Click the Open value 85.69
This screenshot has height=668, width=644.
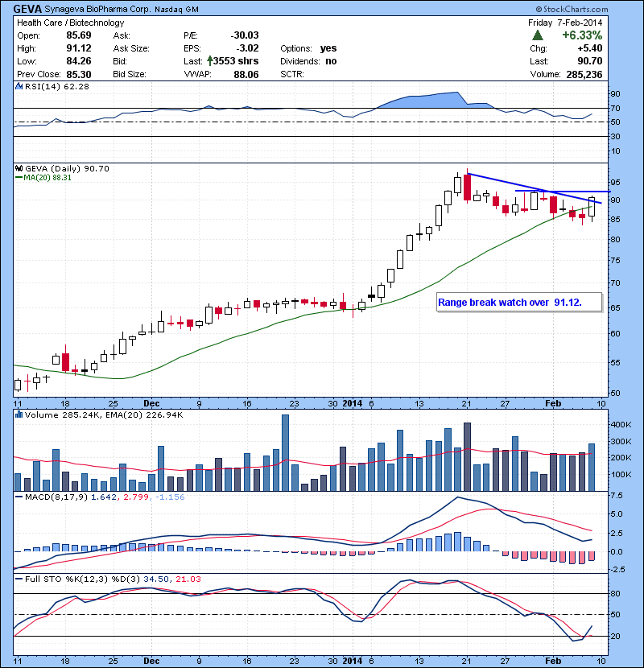[79, 35]
